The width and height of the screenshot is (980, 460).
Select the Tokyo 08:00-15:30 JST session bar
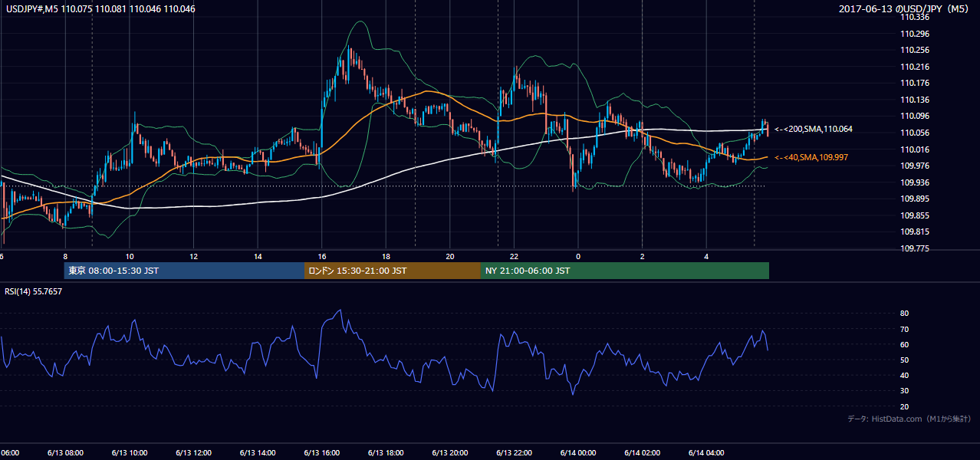coord(184,271)
